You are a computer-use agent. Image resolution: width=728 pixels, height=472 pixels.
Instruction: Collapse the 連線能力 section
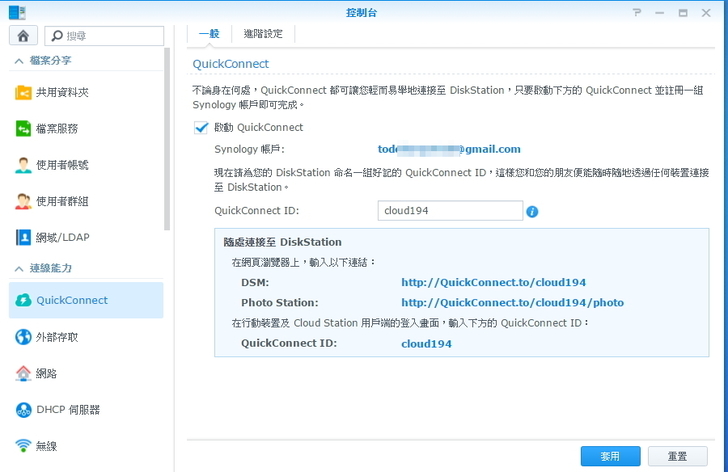click(18, 268)
